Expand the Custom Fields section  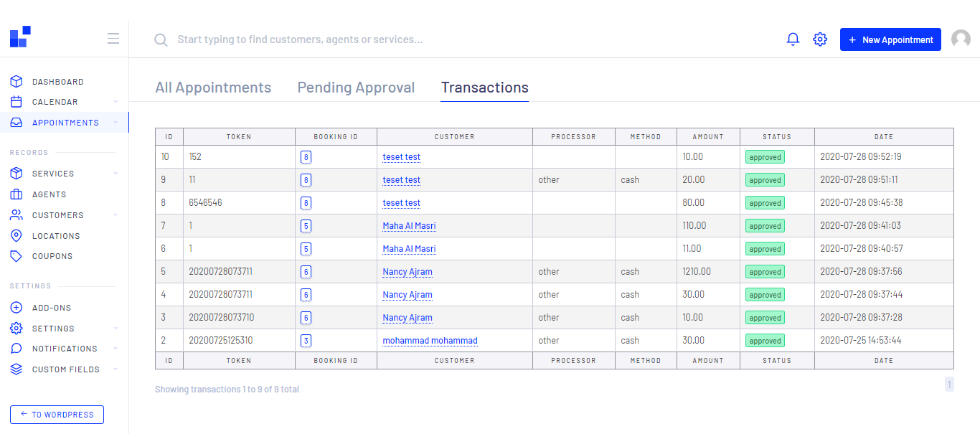pos(115,369)
